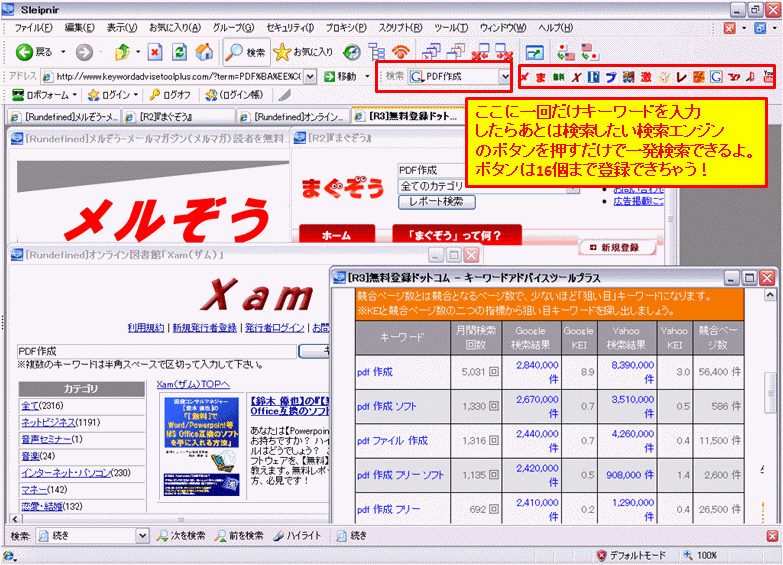Click the YouTube search engine button
Viewport: 783px width, 565px height.
click(768, 77)
